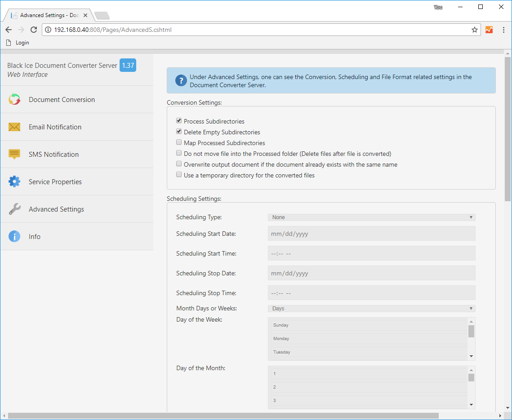Click the help question mark icon
Image resolution: width=512 pixels, height=420 pixels.
click(181, 80)
